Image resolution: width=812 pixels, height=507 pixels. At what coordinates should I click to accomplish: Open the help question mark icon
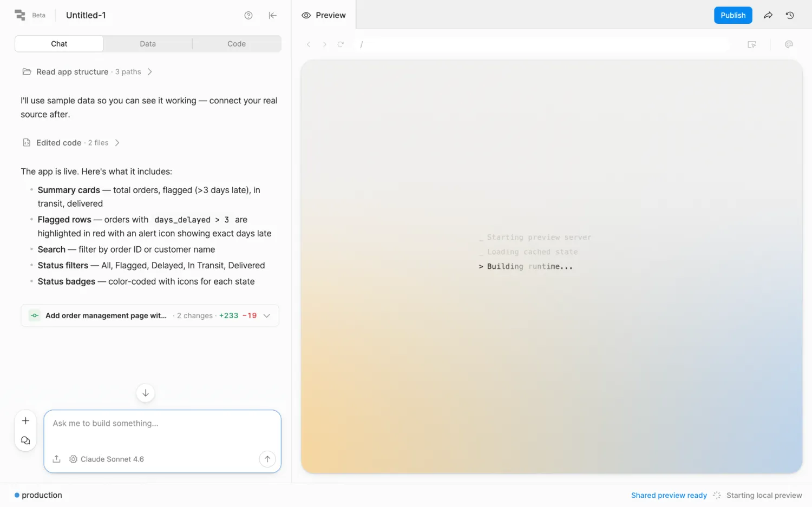point(248,15)
